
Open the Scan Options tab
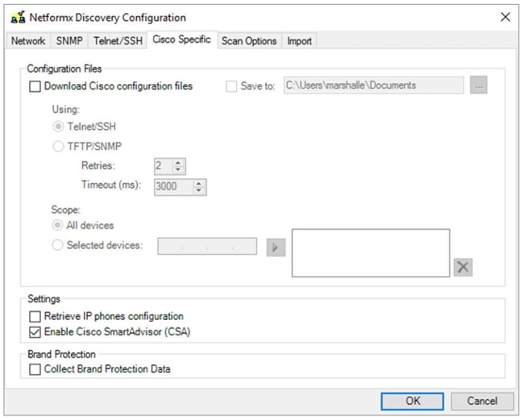tap(249, 41)
